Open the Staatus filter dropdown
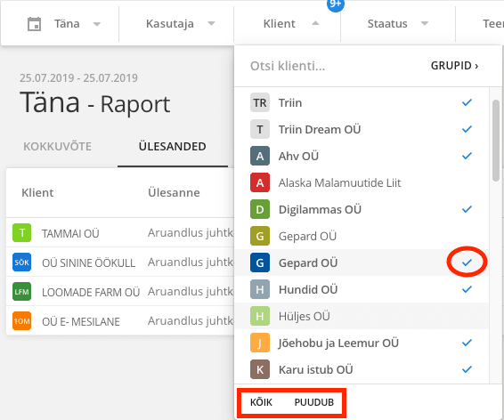Screen dimensions: 504x420 (398, 24)
